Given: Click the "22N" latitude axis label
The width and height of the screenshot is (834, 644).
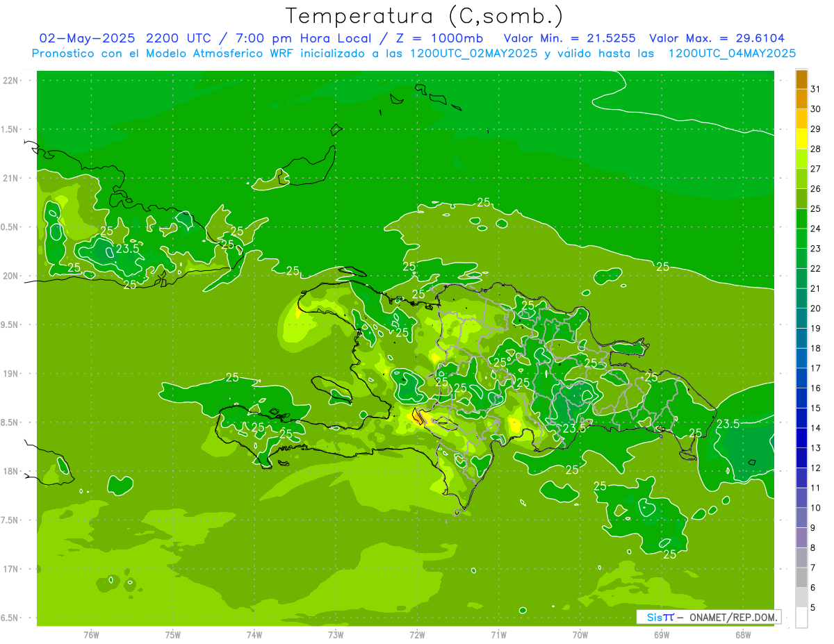Looking at the screenshot, I should tap(10, 81).
